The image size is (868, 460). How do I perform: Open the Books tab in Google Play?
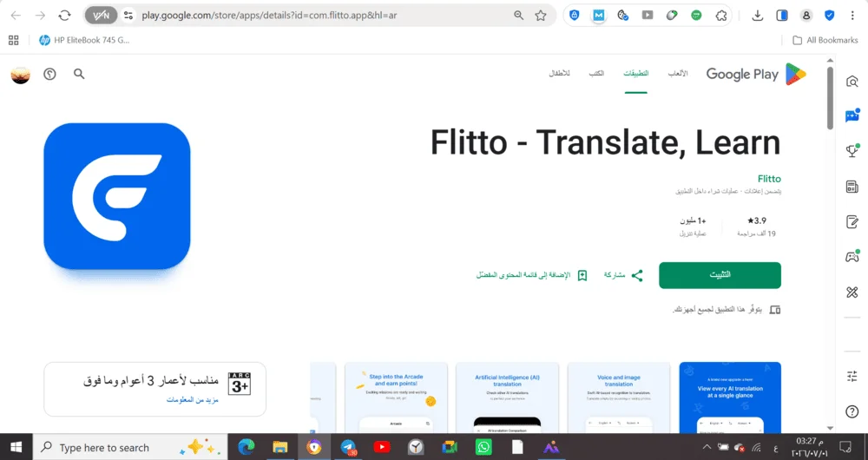pos(596,74)
